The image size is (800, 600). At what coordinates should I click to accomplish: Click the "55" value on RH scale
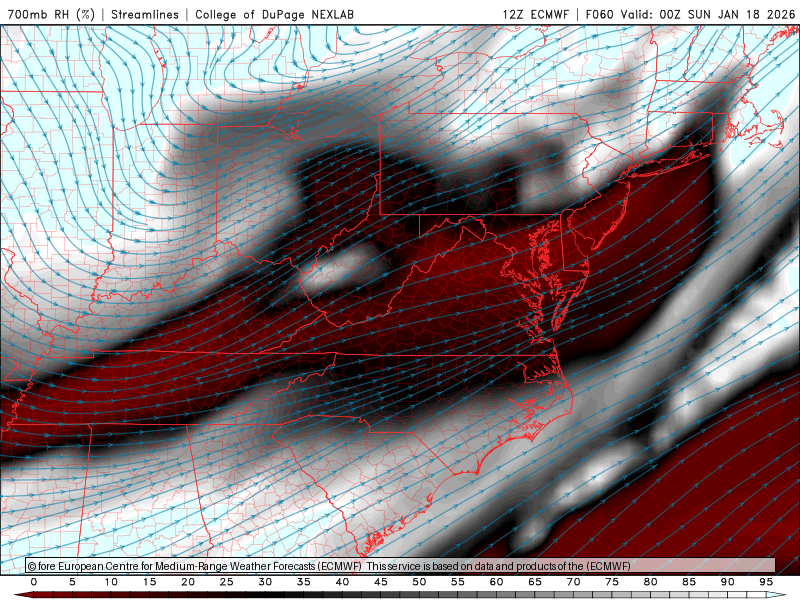[x=458, y=582]
